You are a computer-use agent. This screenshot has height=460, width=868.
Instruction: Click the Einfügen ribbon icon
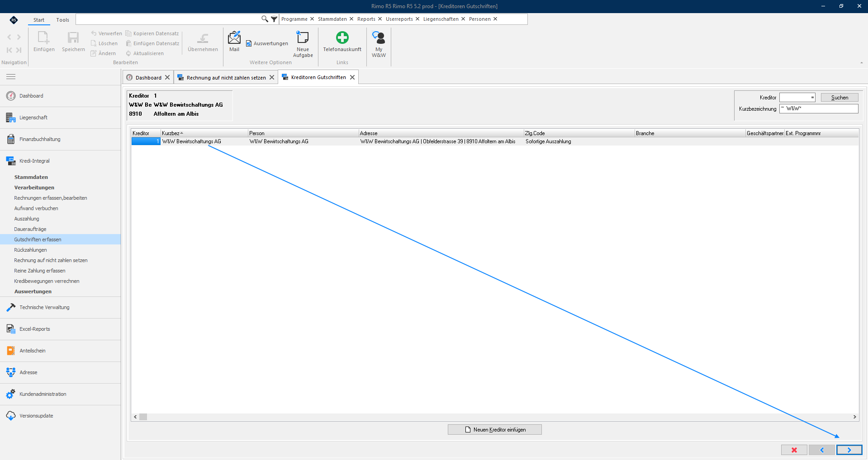[44, 41]
